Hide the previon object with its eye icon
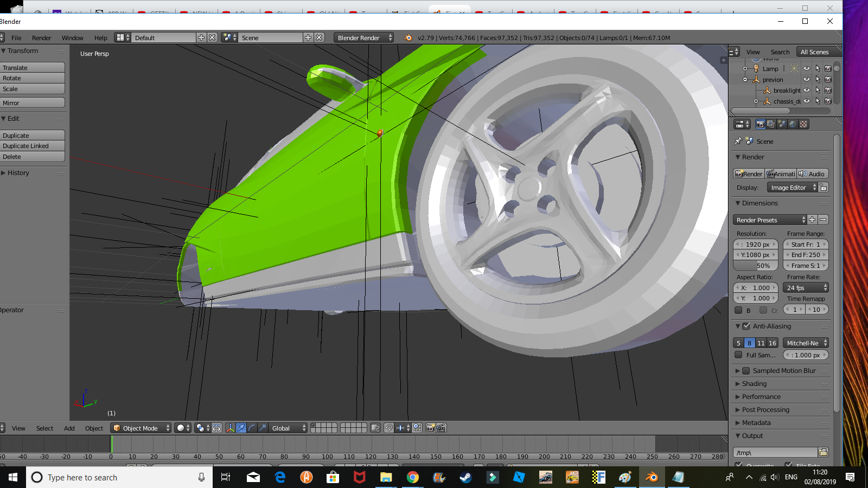 click(807, 79)
